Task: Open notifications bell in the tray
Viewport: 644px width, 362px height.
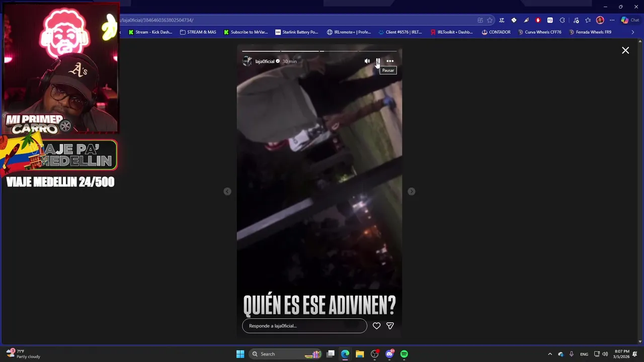Action: (635, 354)
